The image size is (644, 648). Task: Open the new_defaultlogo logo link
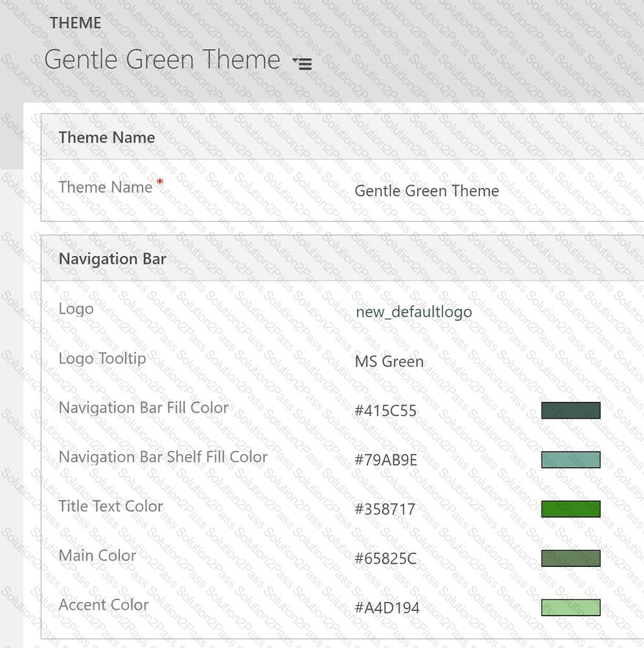413,312
